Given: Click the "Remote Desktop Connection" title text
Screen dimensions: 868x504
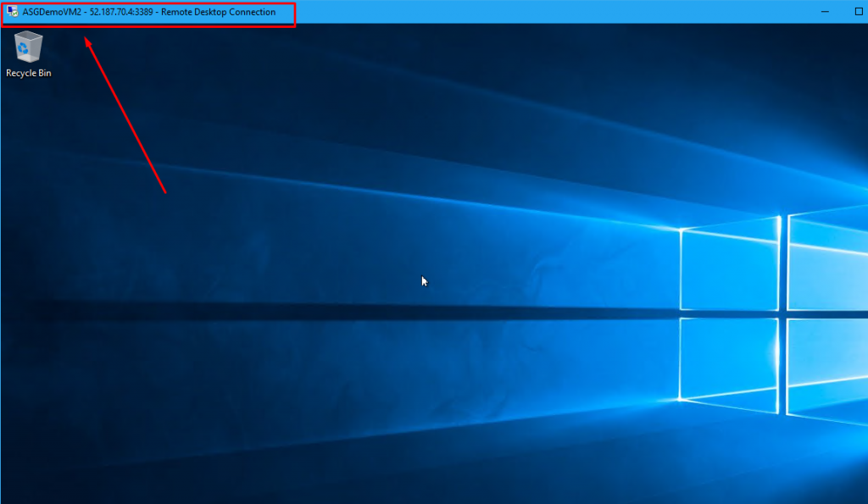Looking at the screenshot, I should 218,12.
